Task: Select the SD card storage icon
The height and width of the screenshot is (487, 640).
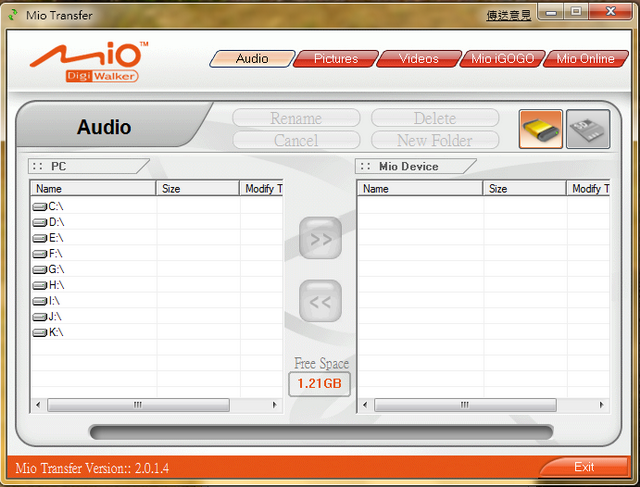Action: coord(588,129)
